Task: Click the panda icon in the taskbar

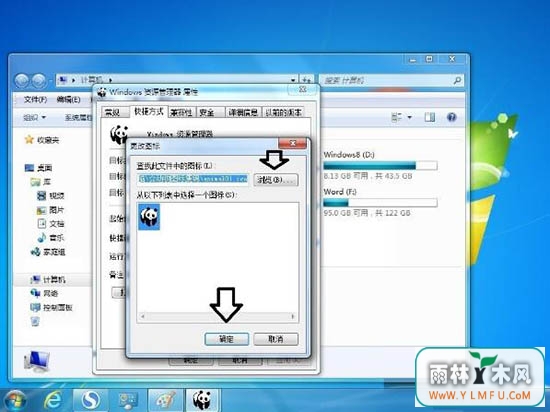Action: tap(202, 400)
